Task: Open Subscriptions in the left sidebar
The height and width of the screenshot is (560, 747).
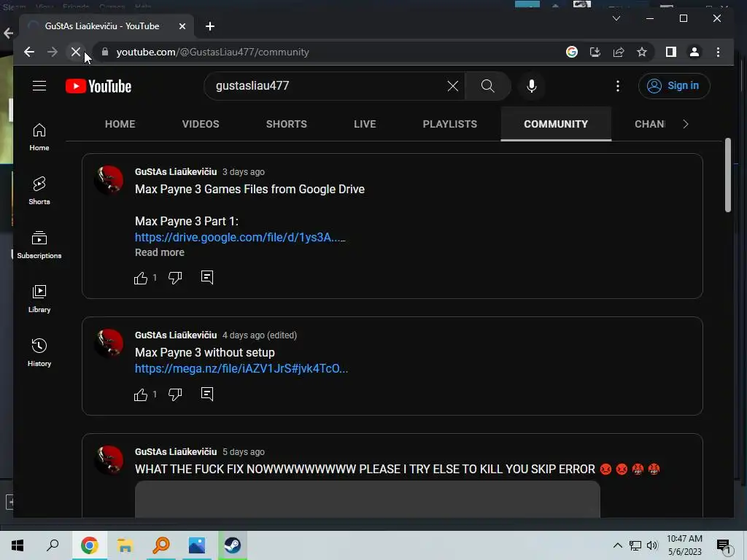Action: [x=39, y=245]
